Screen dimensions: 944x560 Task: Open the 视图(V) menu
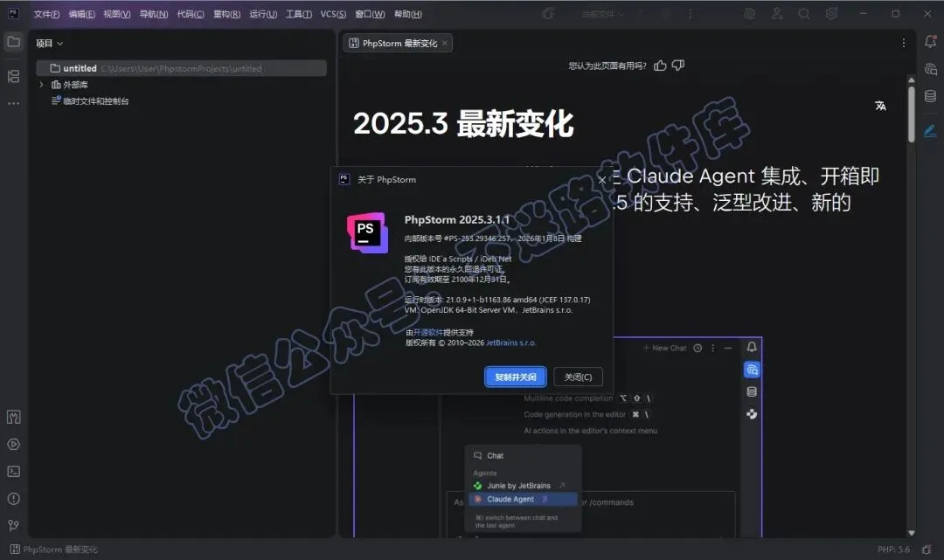pyautogui.click(x=117, y=14)
